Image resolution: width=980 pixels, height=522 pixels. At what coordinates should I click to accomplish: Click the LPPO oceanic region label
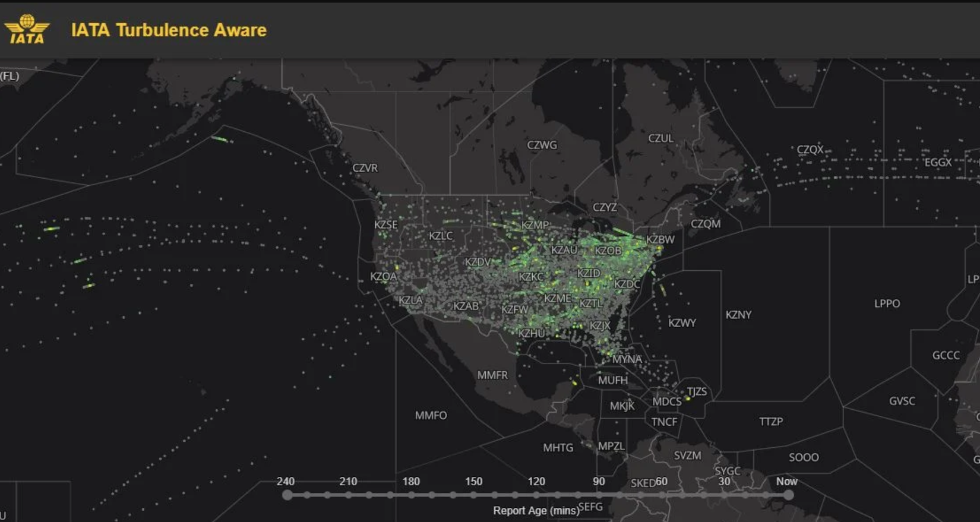pos(887,303)
